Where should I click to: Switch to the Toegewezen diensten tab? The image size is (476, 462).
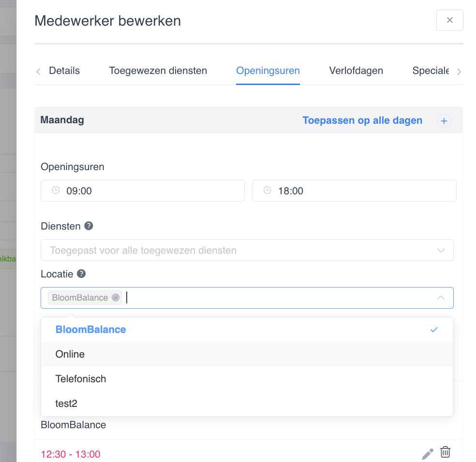coord(158,71)
